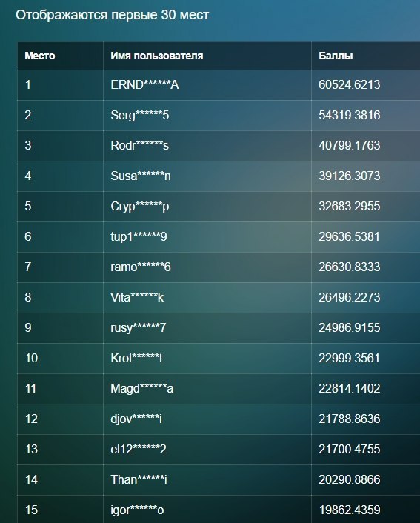Select username tup1******9
This screenshot has width=420, height=523.
click(x=139, y=237)
